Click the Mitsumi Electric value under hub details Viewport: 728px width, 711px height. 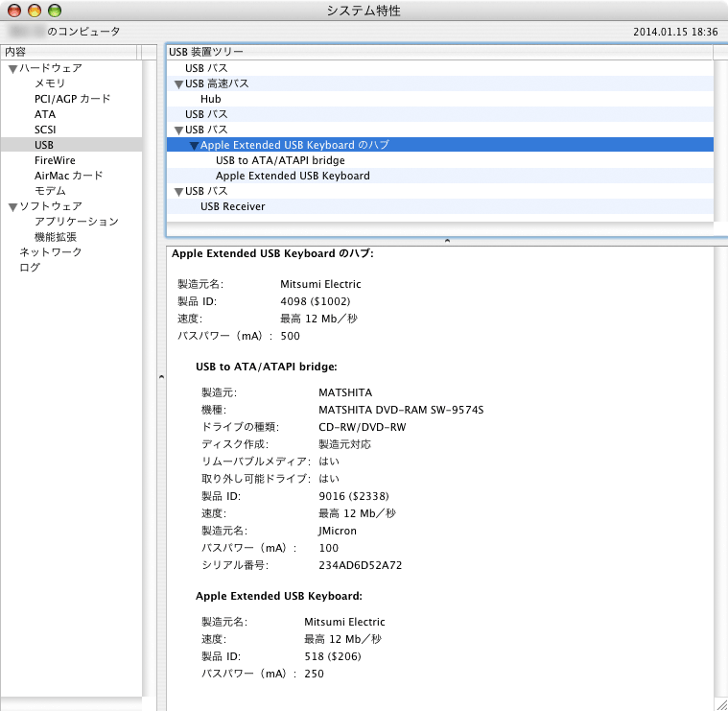point(320,284)
